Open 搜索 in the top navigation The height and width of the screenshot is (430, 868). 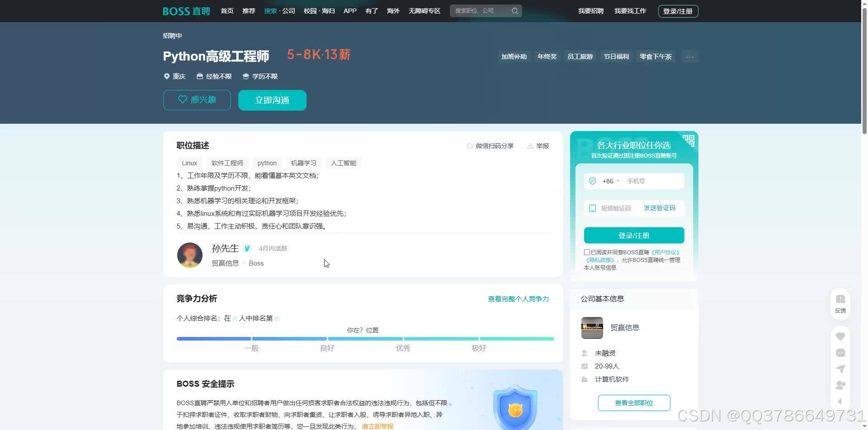click(x=270, y=11)
